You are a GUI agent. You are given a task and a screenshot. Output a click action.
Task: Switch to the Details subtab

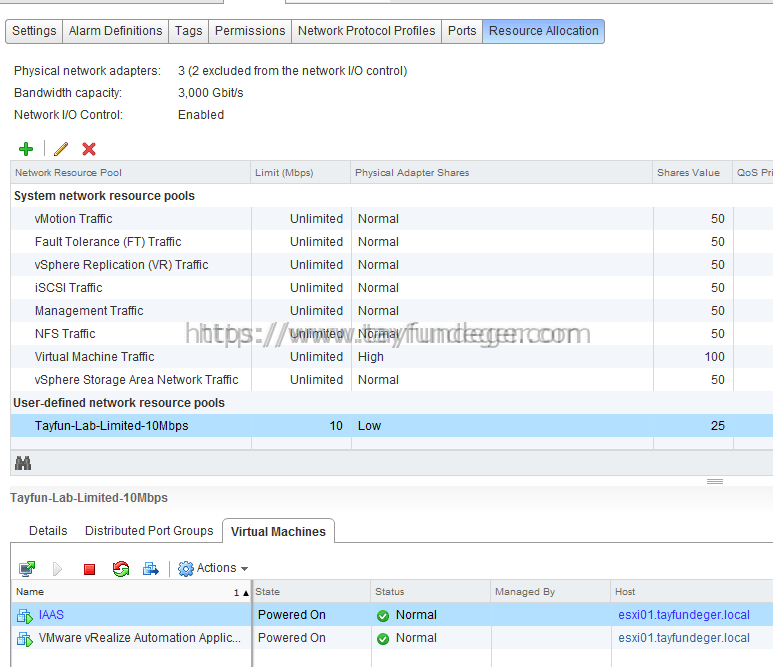tap(48, 531)
